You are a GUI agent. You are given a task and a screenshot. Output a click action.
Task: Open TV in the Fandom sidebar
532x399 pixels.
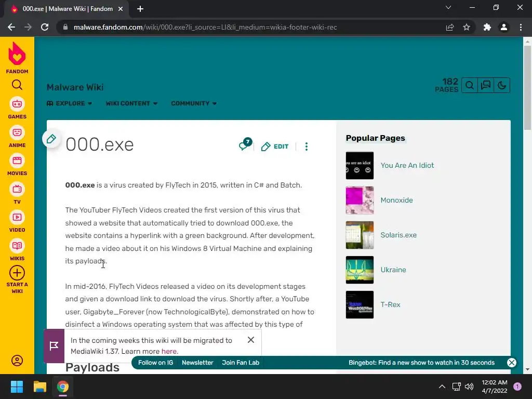coord(17,193)
